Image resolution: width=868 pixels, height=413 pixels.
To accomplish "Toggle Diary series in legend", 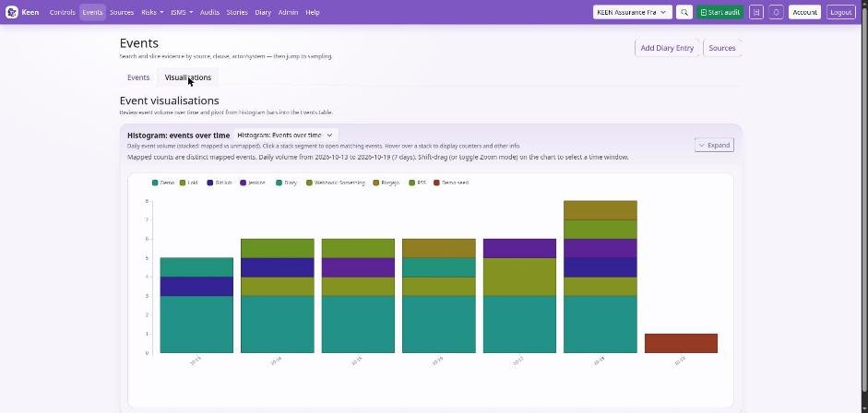I will 286,183.
